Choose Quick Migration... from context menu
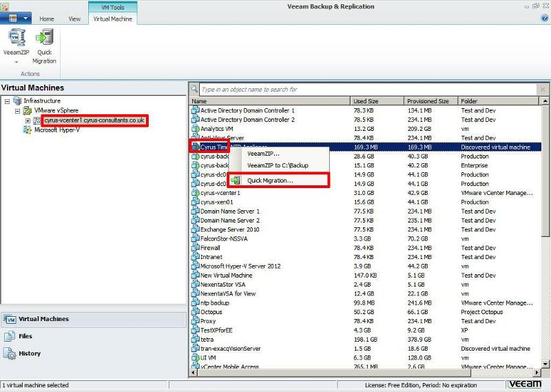 270,180
